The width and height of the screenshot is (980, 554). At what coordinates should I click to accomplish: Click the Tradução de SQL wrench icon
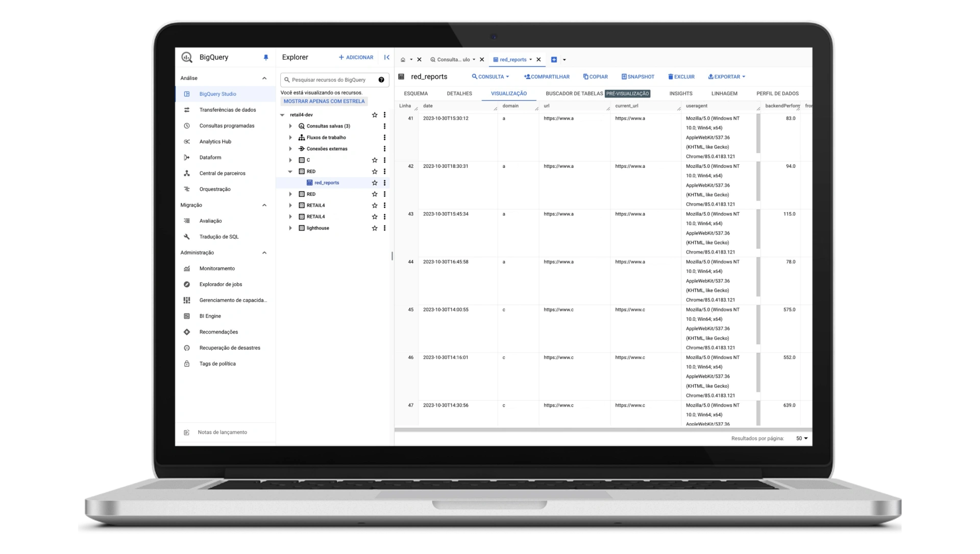tap(187, 237)
